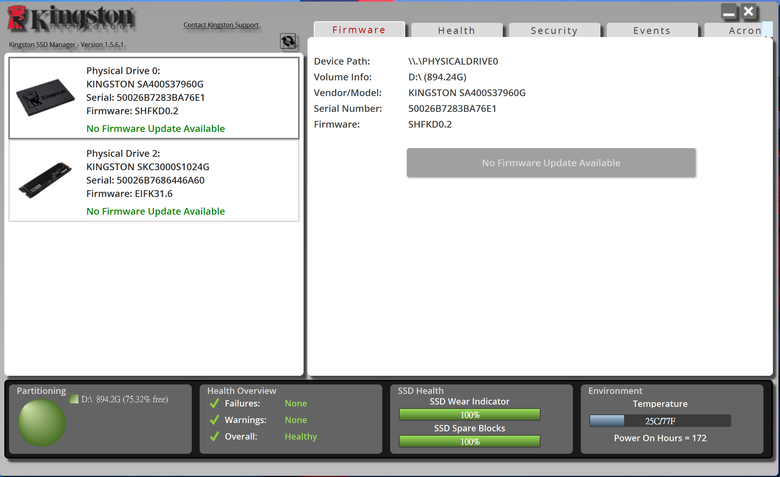Click the Environment panel heading

click(x=615, y=390)
